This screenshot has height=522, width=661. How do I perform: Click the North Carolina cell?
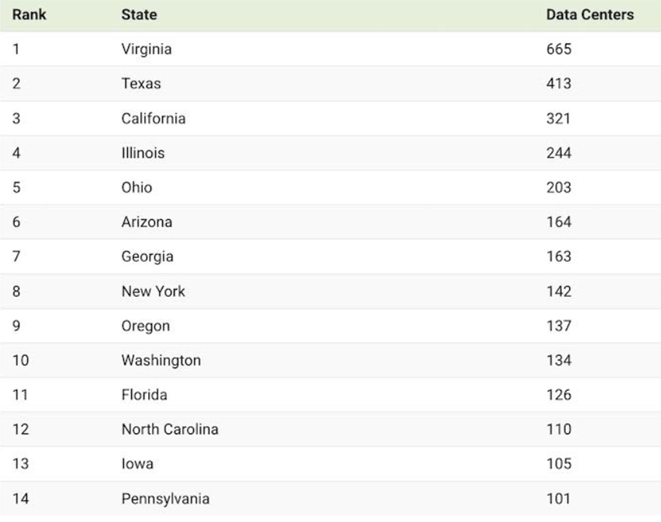[170, 429]
